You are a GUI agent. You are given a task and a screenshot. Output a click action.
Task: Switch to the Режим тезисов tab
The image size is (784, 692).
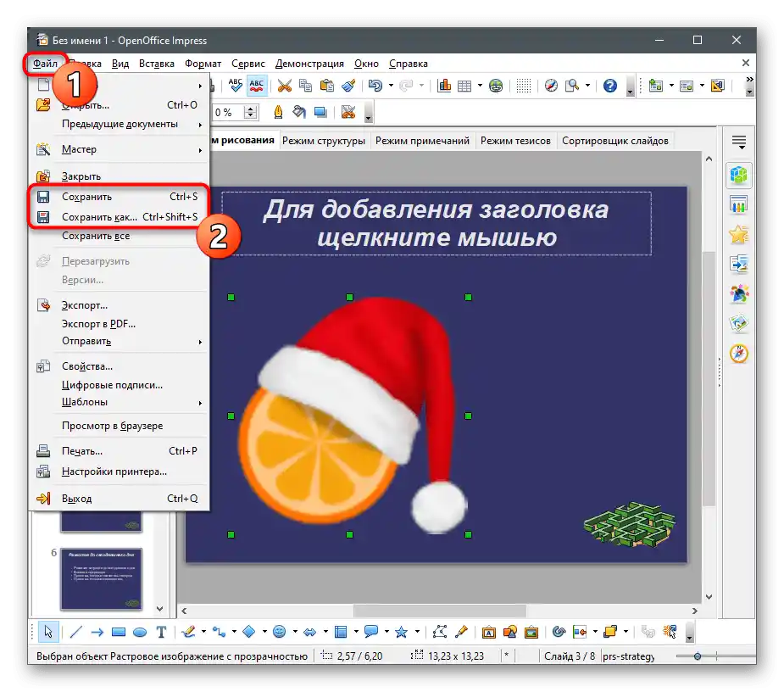[x=515, y=141]
